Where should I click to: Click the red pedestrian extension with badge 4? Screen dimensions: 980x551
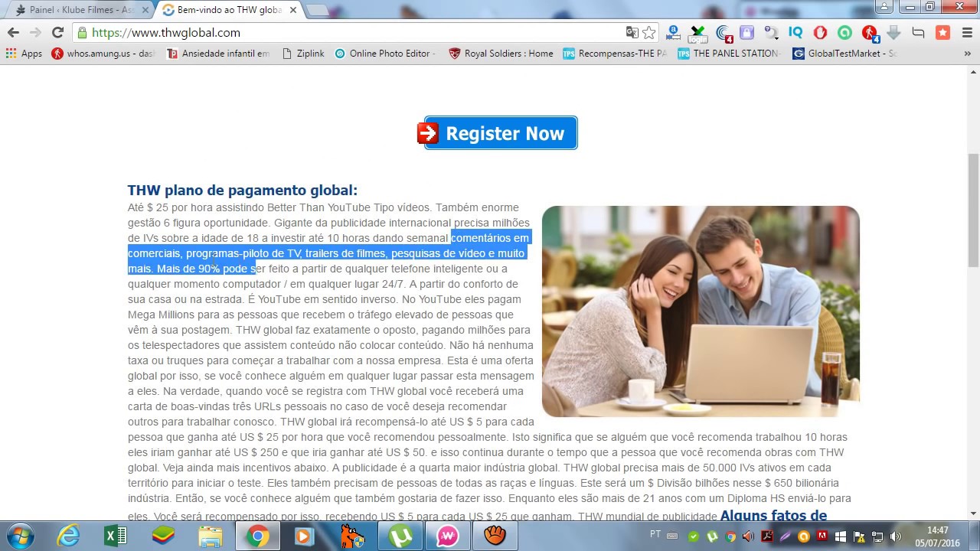click(870, 33)
